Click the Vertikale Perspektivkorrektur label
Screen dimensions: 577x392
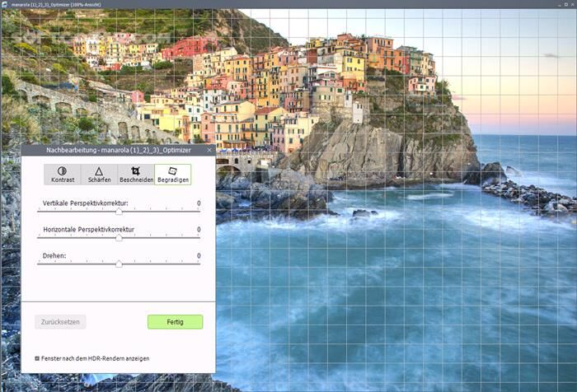coord(86,203)
